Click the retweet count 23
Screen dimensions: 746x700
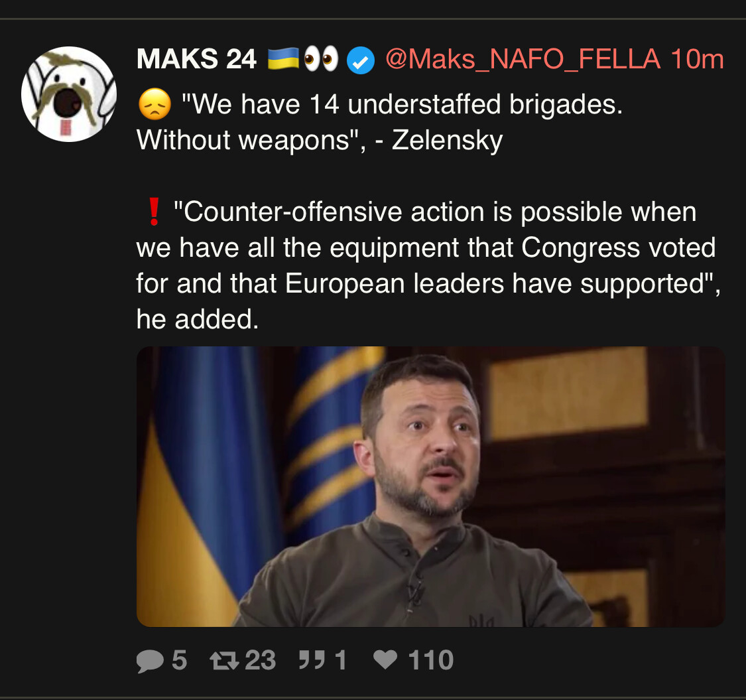(260, 660)
